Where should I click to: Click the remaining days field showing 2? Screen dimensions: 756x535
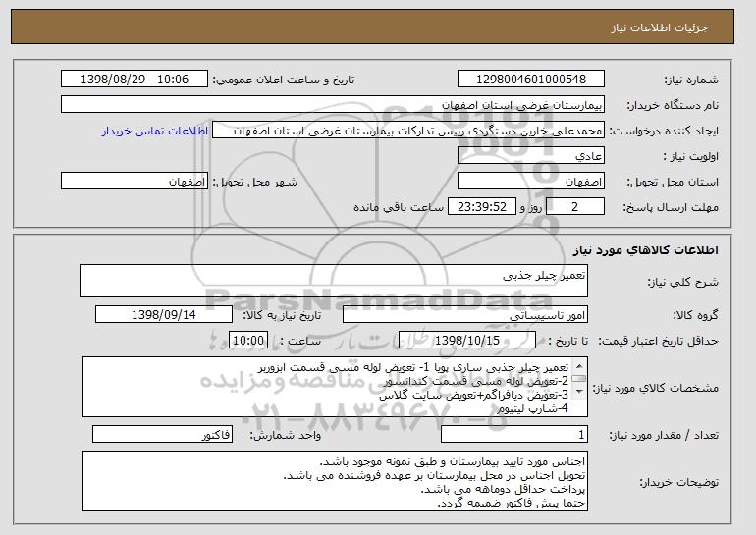coord(574,207)
